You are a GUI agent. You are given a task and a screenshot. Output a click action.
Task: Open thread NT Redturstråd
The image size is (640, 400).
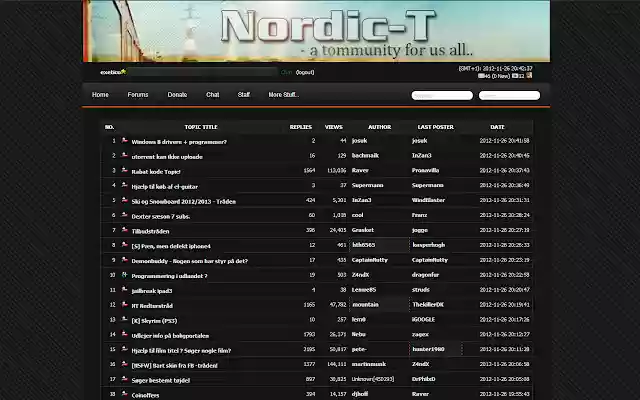tap(152, 306)
